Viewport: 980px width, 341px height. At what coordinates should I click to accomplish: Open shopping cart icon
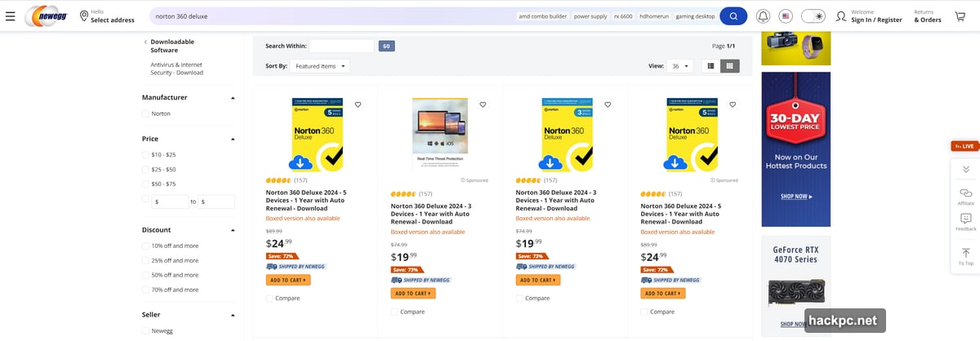pyautogui.click(x=960, y=16)
